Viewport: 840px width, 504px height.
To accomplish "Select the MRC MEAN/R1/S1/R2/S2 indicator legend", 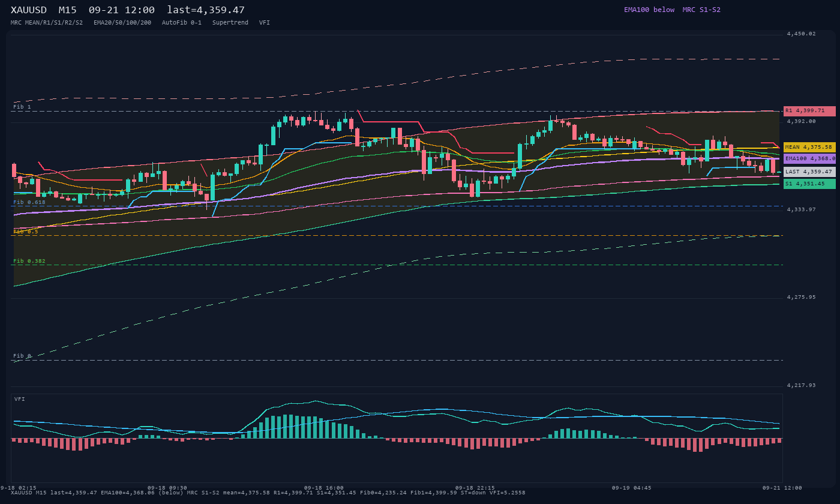I will tap(47, 23).
